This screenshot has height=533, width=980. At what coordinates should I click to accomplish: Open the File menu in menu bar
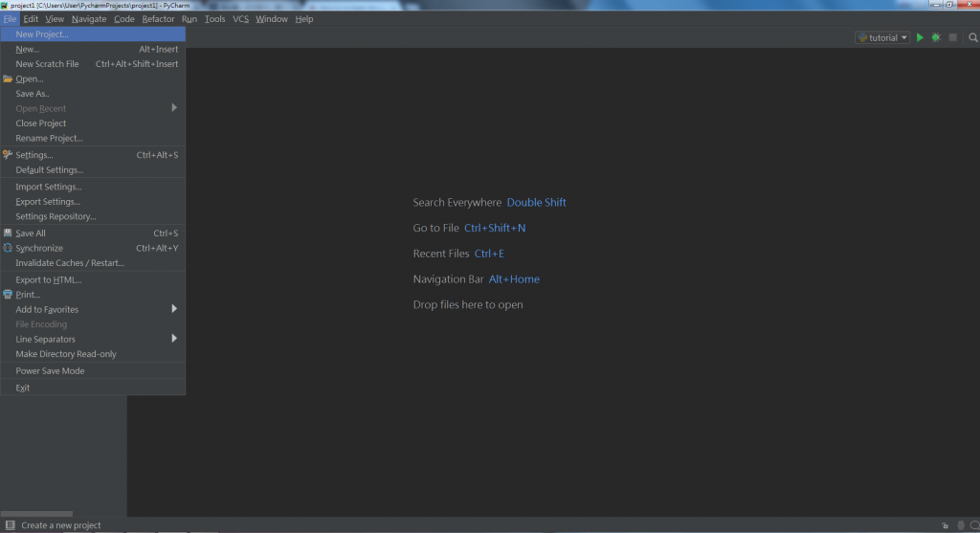[10, 19]
